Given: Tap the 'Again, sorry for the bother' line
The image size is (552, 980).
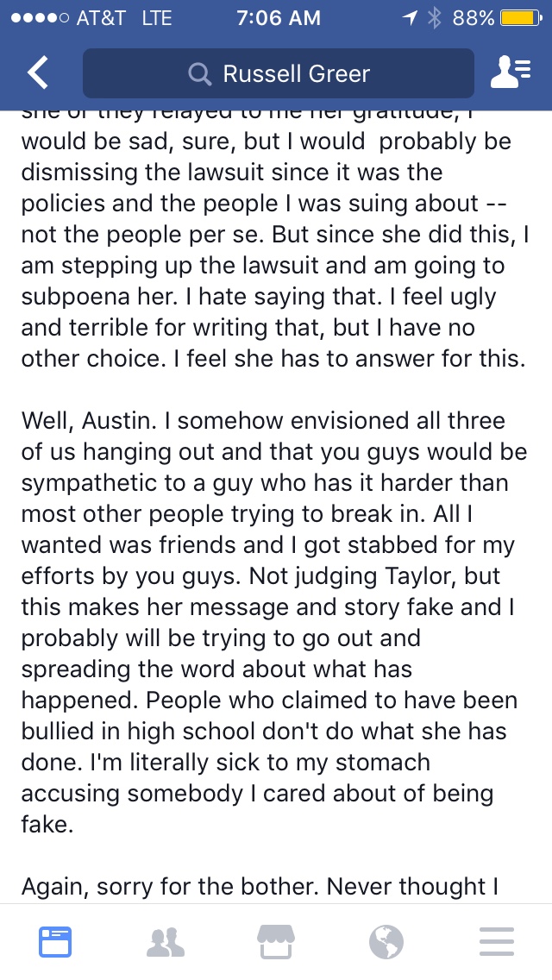Looking at the screenshot, I should [x=260, y=886].
